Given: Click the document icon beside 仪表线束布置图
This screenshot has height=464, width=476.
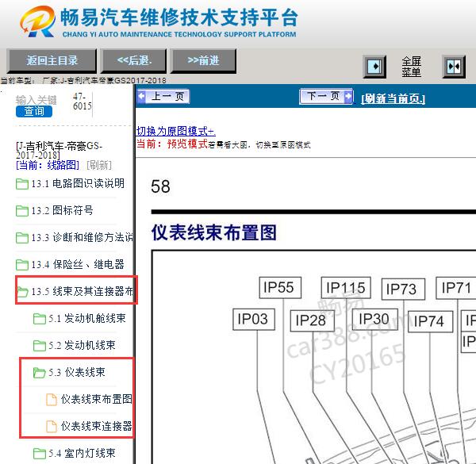Looking at the screenshot, I should 52,400.
